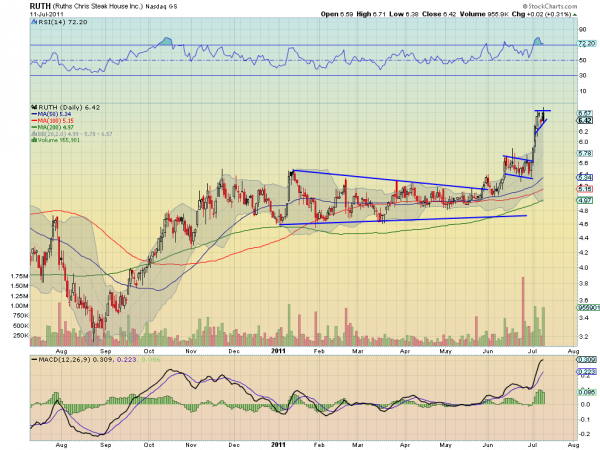This screenshot has height=450, width=600.
Task: Click the Open 6.59 value in header
Action: tap(337, 14)
